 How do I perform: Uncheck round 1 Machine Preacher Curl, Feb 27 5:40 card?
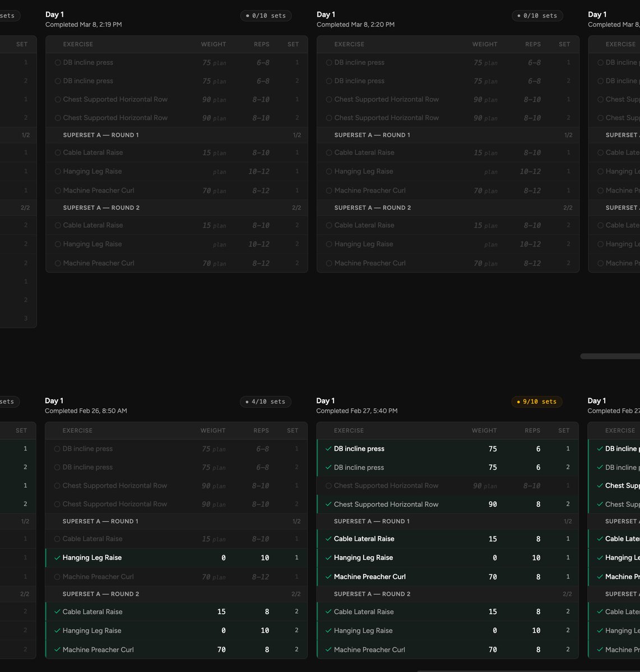click(x=328, y=577)
